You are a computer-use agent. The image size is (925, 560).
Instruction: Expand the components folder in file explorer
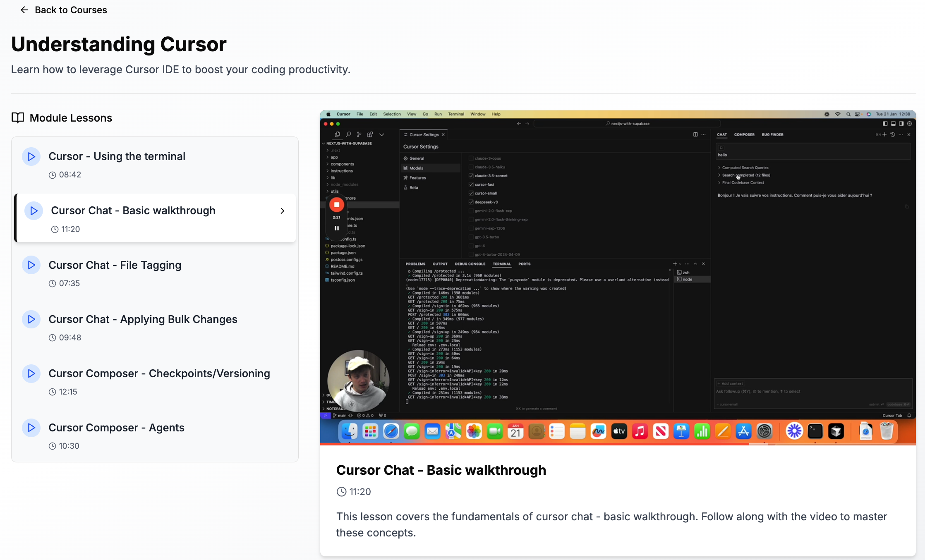point(342,164)
